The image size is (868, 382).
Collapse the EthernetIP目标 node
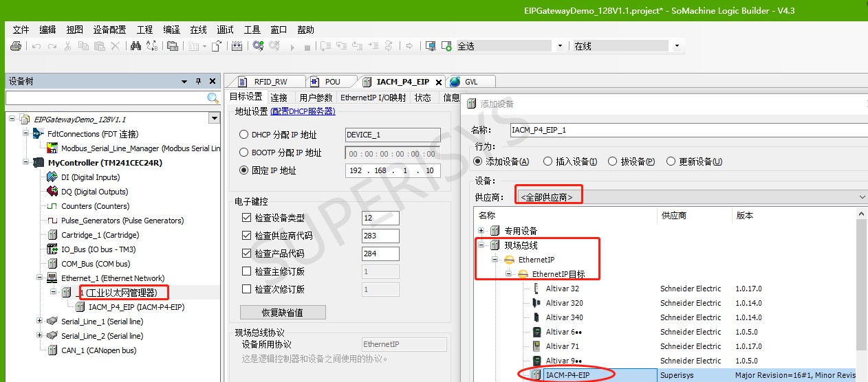tap(509, 274)
